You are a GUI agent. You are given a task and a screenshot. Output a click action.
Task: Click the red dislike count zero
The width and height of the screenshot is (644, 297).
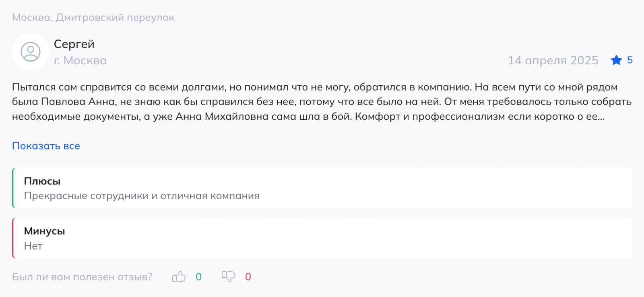248,277
